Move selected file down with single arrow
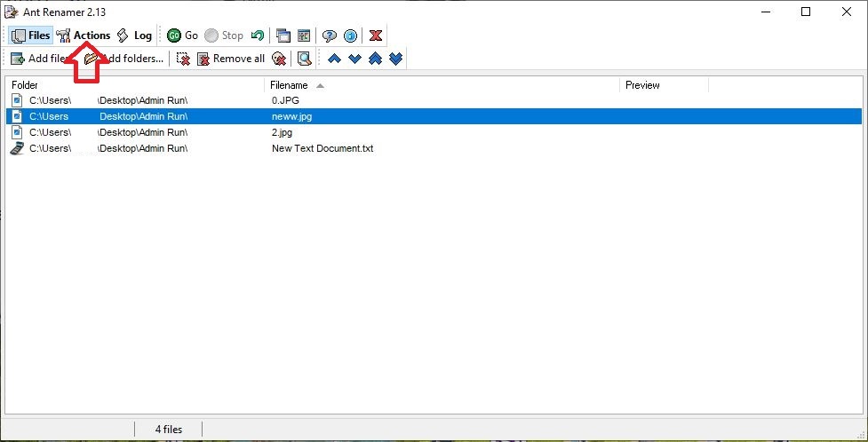868x442 pixels. click(x=354, y=59)
